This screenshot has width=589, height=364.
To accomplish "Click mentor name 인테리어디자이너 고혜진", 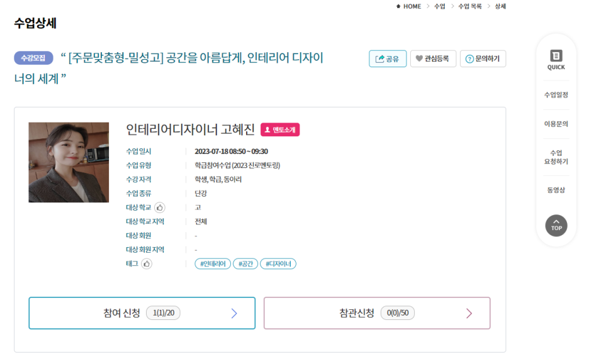I will 190,130.
